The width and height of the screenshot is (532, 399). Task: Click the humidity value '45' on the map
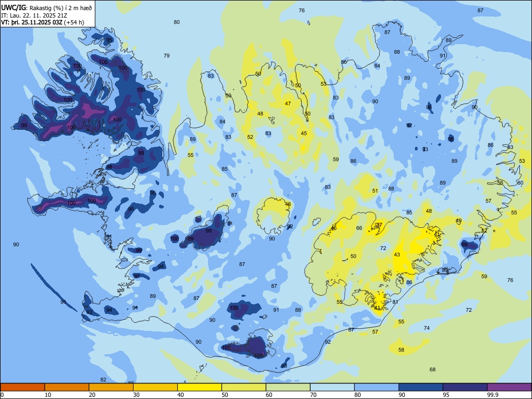click(304, 134)
